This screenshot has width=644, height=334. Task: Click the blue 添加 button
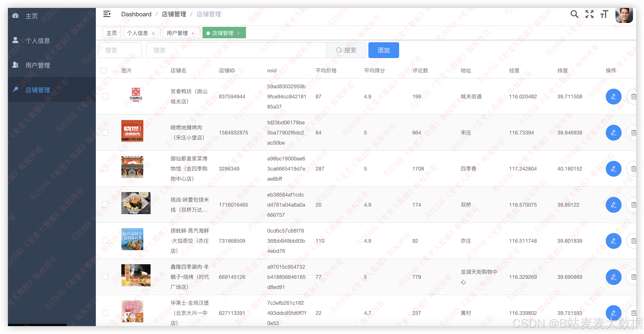point(383,50)
